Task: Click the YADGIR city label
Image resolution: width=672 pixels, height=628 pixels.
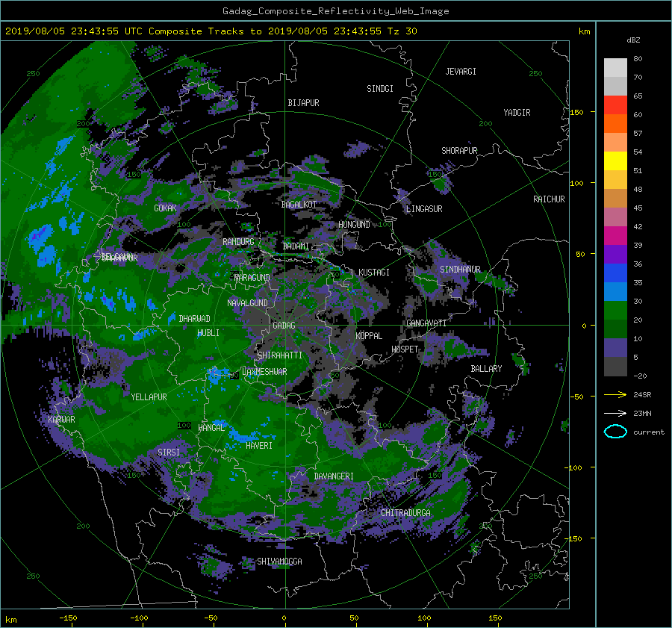Action: tap(517, 113)
